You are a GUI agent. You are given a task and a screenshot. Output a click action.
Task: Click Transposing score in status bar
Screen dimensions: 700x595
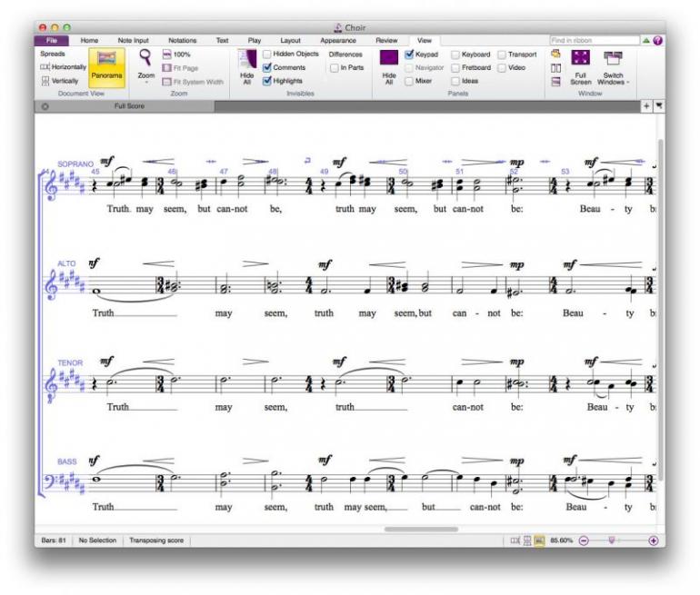tap(156, 540)
